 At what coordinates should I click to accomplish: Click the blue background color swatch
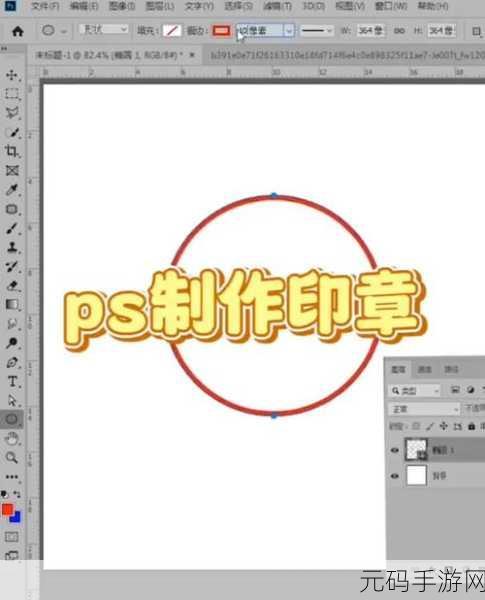click(16, 517)
